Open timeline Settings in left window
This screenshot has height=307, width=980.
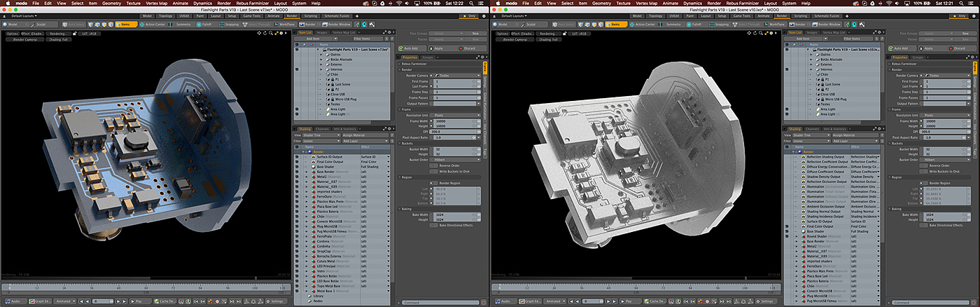[276, 301]
